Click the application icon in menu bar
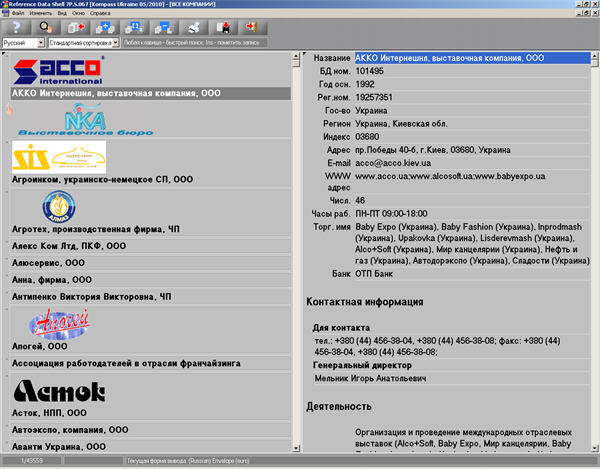Image resolution: width=600 pixels, height=469 pixels. coord(5,13)
